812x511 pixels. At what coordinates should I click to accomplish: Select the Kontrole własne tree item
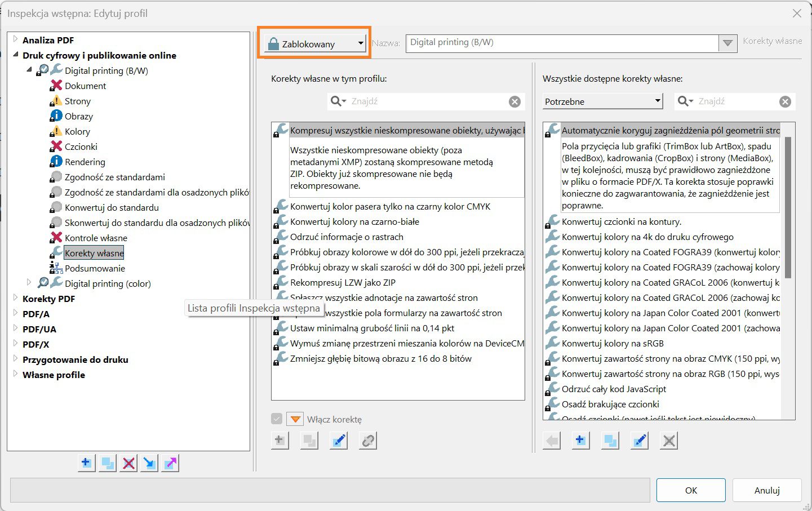pos(96,238)
